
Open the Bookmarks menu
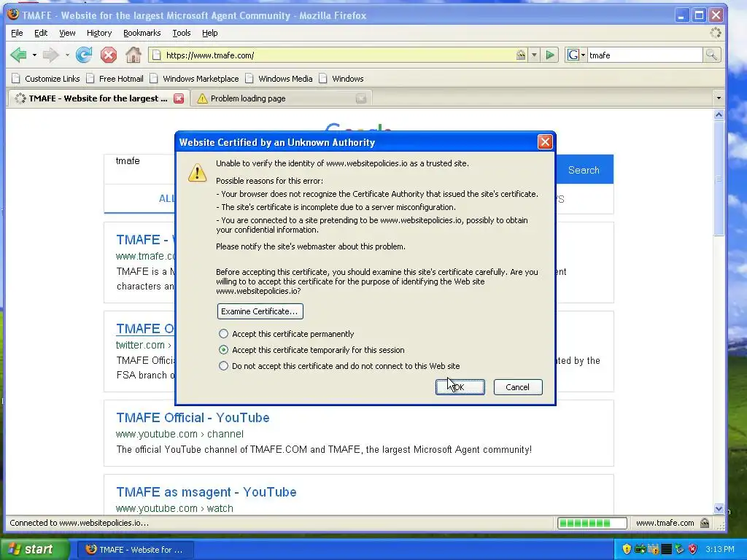[x=142, y=33]
